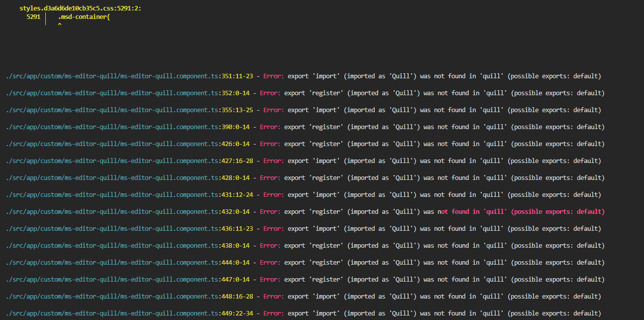Click "export 'import'" message on 448:16-28 row
Viewport: 644px width, 320px height.
coord(315,297)
